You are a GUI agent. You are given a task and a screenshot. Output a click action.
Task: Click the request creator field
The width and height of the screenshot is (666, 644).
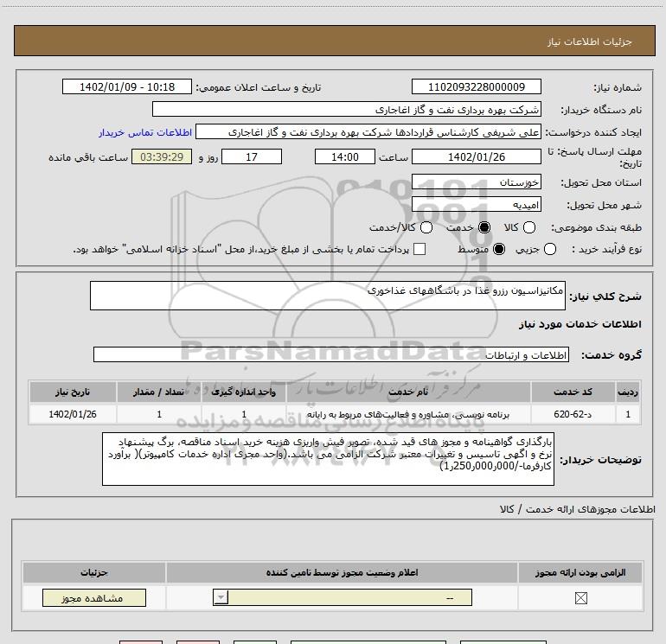pyautogui.click(x=368, y=132)
